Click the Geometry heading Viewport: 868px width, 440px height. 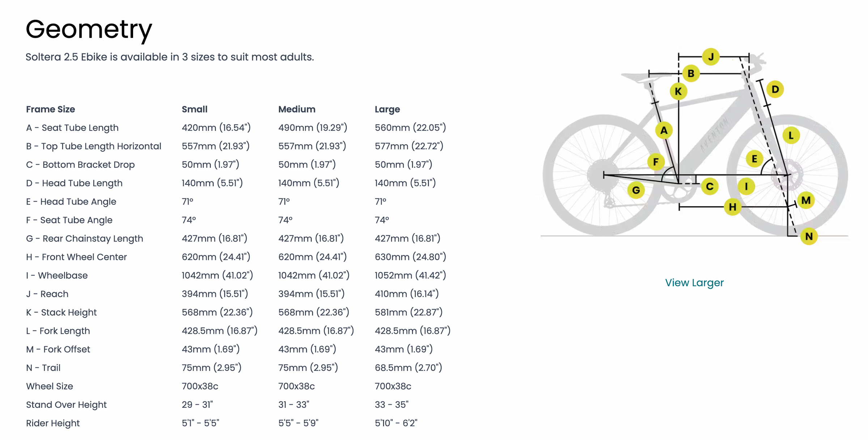pos(89,29)
